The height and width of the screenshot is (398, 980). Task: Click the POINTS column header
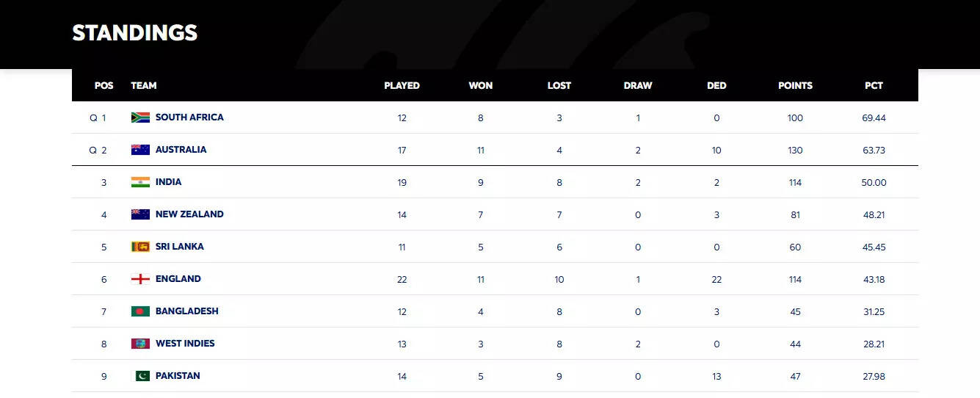tap(795, 85)
